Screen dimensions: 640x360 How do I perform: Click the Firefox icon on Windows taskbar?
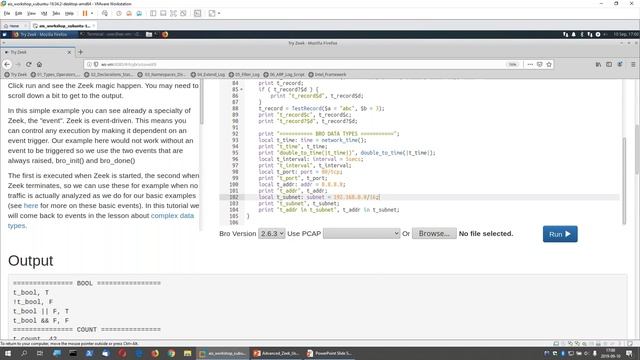[x=155, y=353]
